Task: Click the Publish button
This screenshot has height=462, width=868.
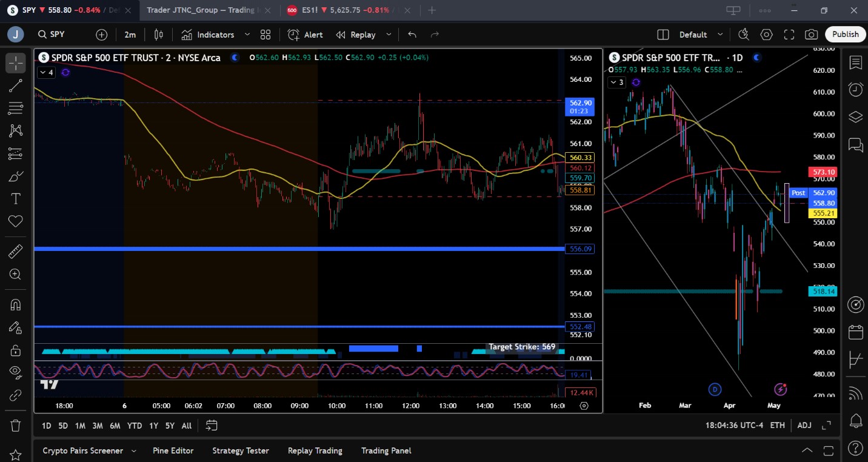Action: click(x=844, y=35)
